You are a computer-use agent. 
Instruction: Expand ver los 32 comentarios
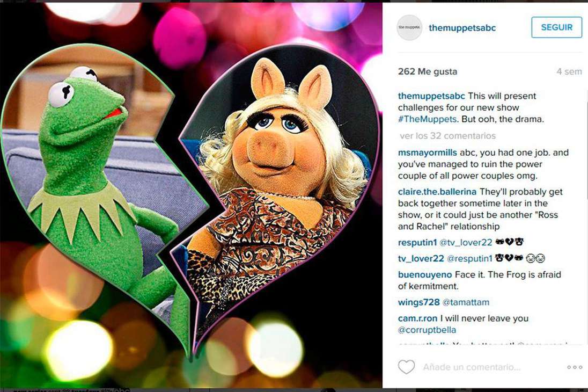point(447,135)
